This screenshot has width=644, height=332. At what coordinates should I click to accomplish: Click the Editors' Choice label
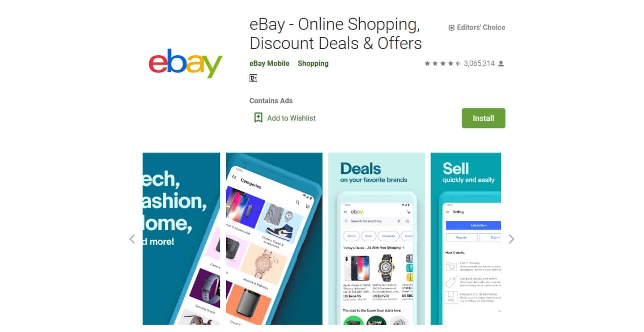[481, 28]
